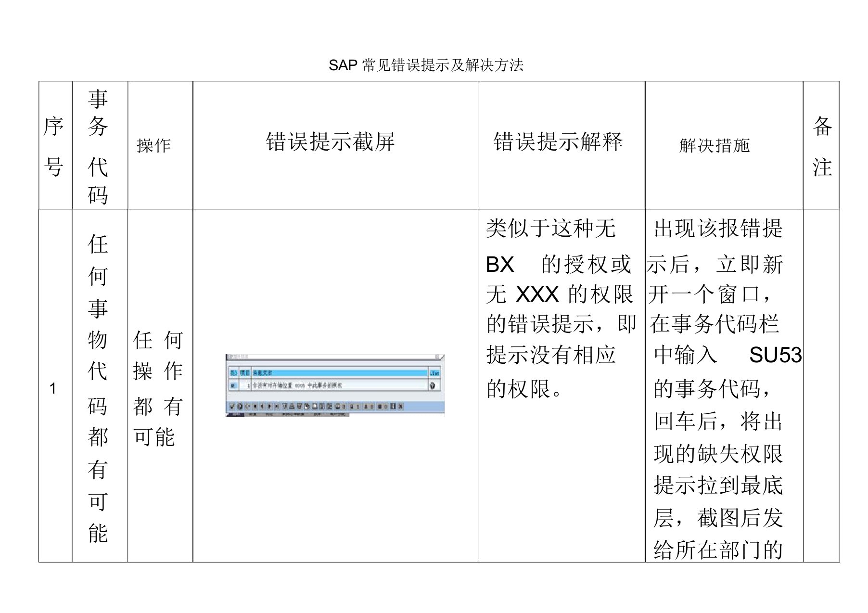Viewport: 868px width, 613px height.
Task: Click the line '给所在部门的'
Action: click(718, 549)
